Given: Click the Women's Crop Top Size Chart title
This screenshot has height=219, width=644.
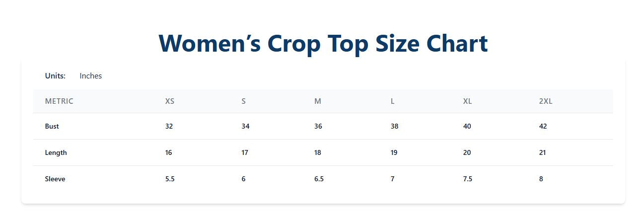Looking at the screenshot, I should point(323,43).
